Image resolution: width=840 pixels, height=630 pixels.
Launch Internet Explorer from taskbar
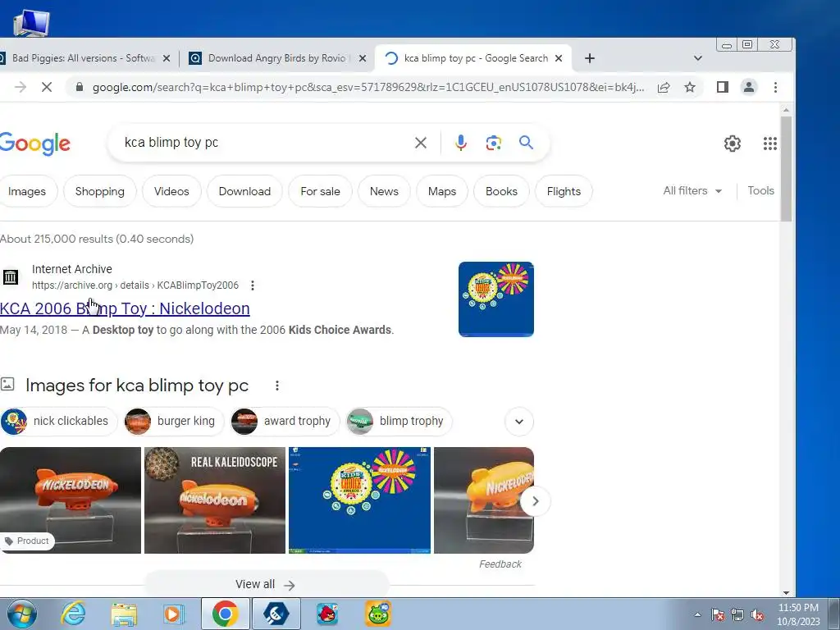(73, 614)
